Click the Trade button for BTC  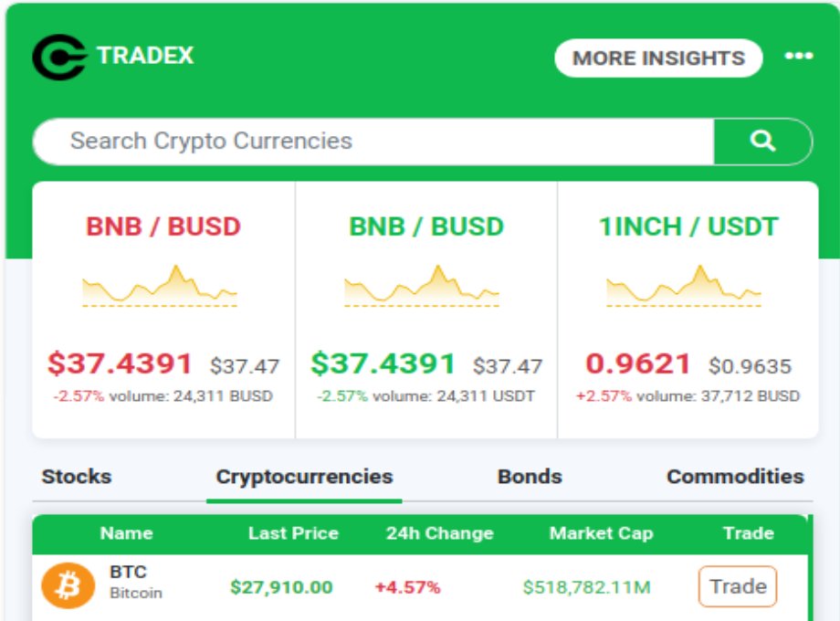click(x=738, y=586)
